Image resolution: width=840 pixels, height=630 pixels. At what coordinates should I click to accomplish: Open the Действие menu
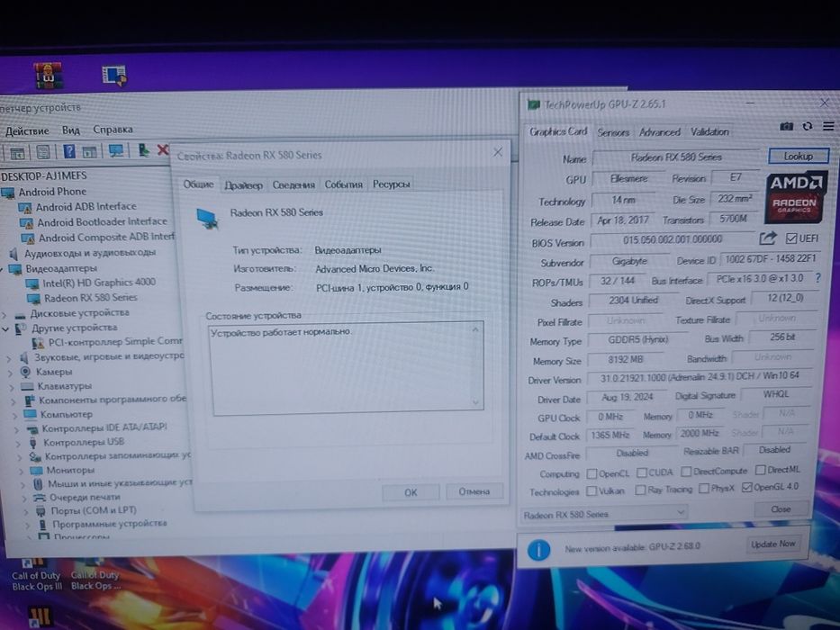pyautogui.click(x=27, y=130)
